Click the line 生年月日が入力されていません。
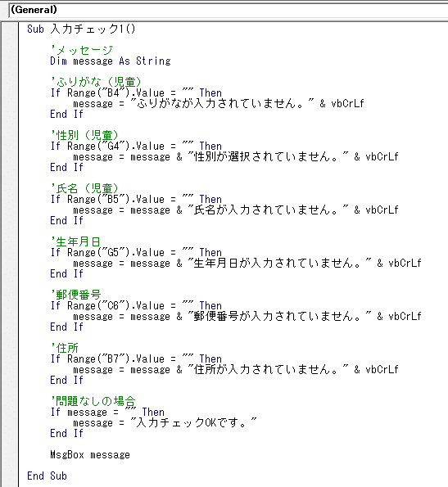448x487 pixels. coord(247,263)
